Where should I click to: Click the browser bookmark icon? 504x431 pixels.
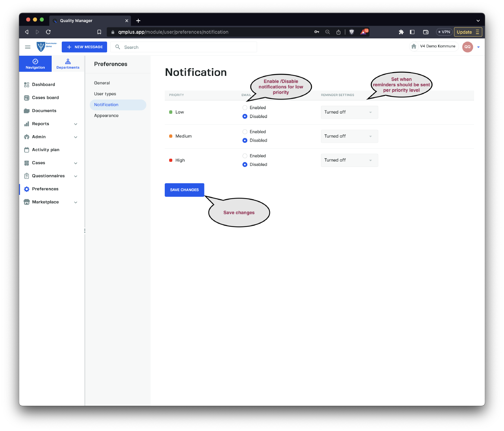click(x=99, y=32)
